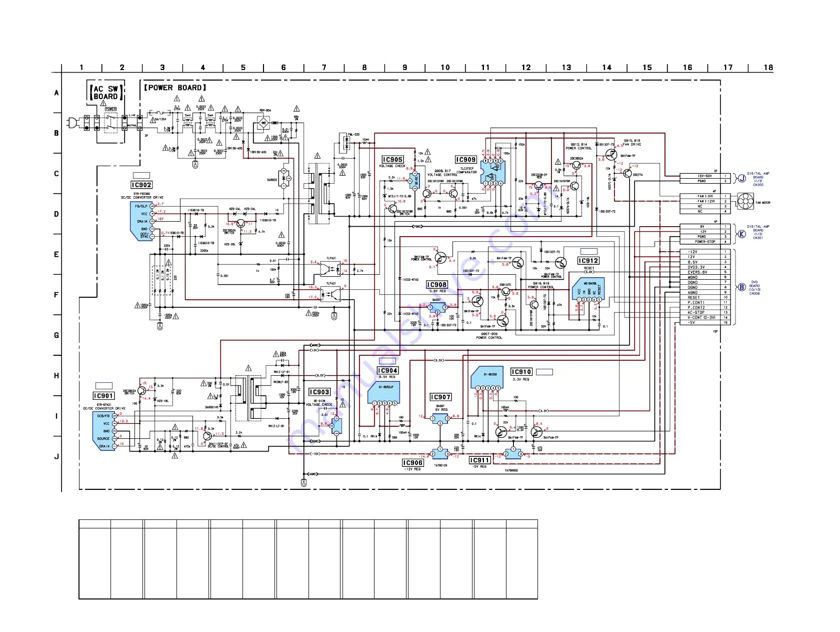Click the IC902 reference label
The width and height of the screenshot is (840, 632).
tap(141, 185)
